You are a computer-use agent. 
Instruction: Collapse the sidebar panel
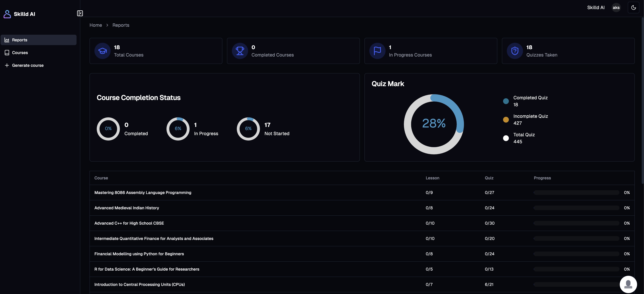click(80, 13)
